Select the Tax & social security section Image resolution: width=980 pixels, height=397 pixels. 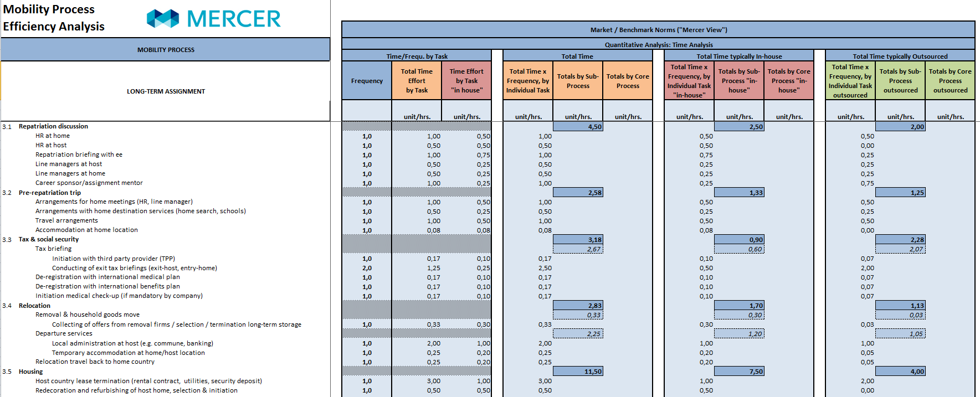[49, 239]
